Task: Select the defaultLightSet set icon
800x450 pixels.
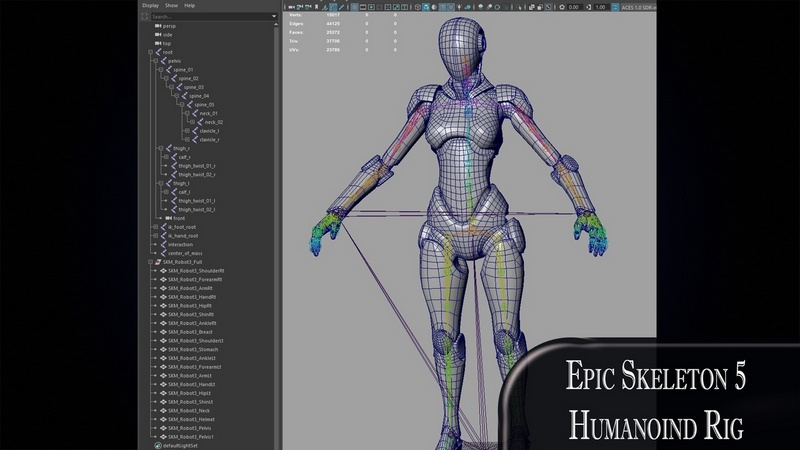Action: (x=157, y=446)
